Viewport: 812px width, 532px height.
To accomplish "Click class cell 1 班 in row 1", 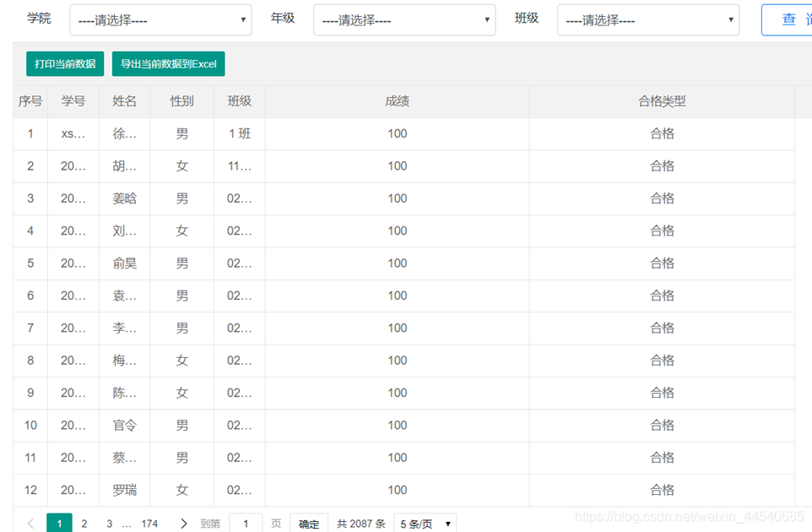I will [239, 134].
